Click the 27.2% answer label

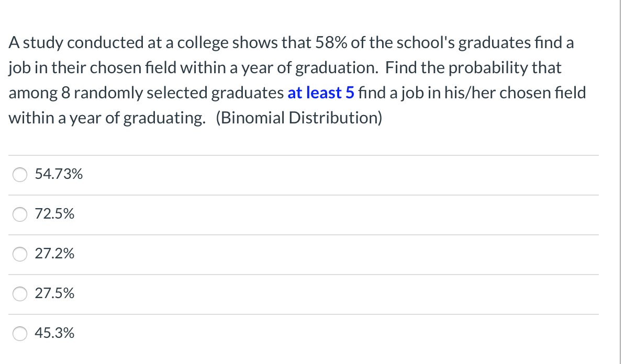54,254
